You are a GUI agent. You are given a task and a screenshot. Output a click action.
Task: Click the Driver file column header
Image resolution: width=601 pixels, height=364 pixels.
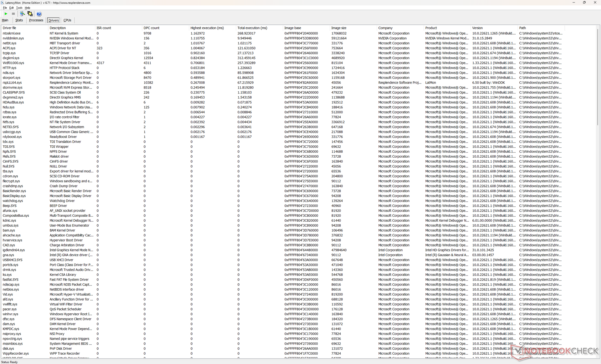click(9, 28)
